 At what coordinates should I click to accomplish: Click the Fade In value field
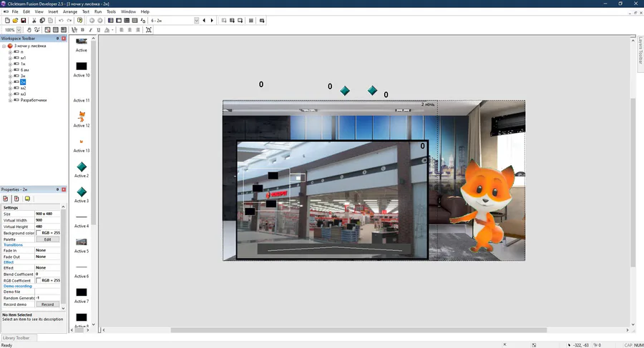click(47, 250)
